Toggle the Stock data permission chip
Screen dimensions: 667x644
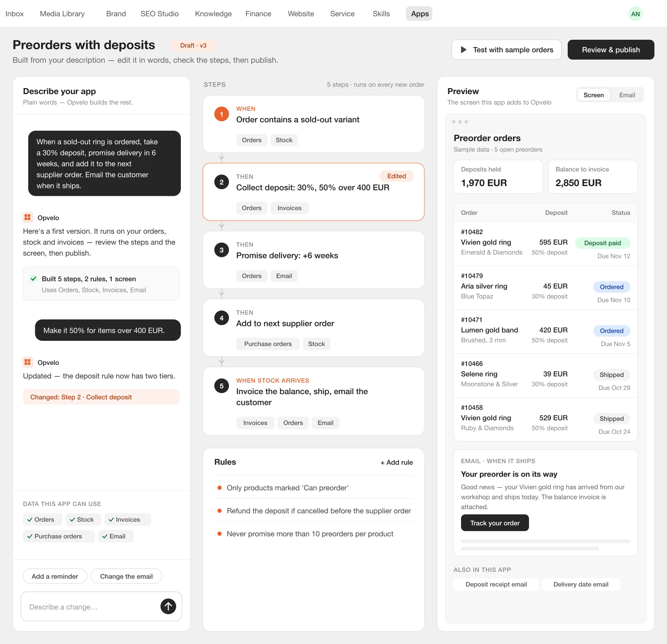pos(83,520)
